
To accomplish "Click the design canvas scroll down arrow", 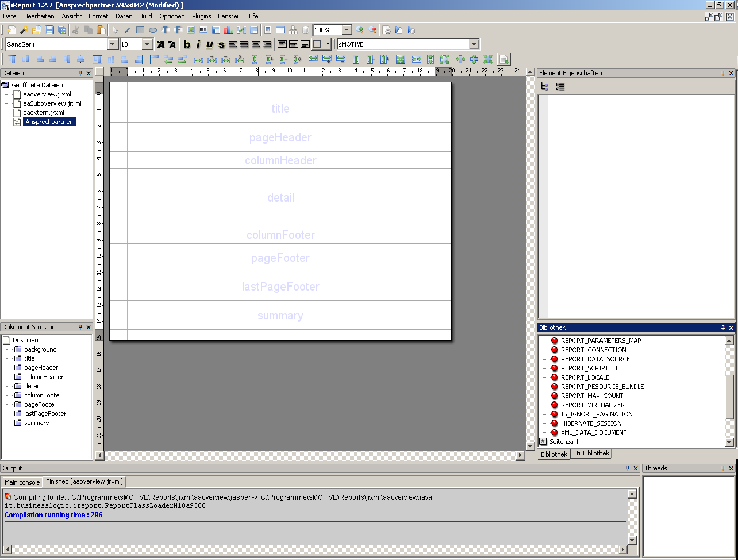I will (x=531, y=446).
